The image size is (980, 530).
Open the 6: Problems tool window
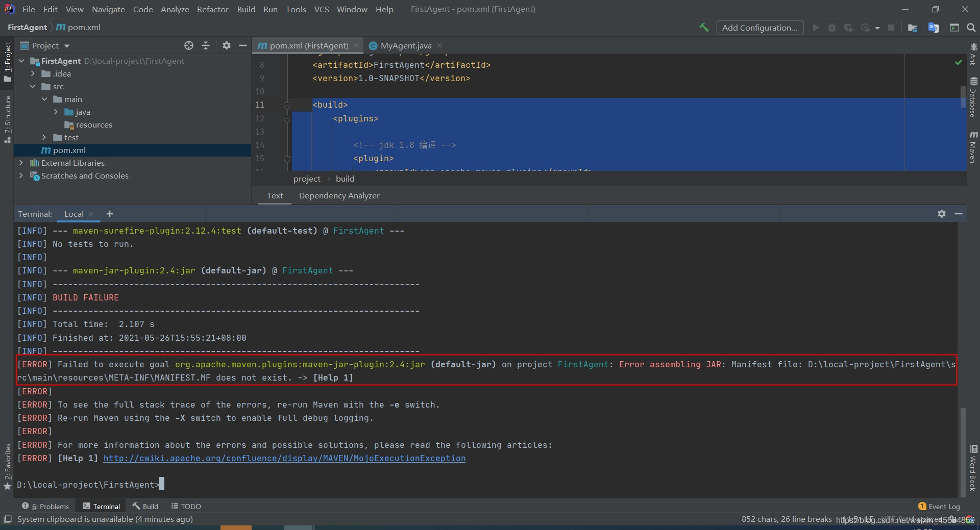coord(45,506)
